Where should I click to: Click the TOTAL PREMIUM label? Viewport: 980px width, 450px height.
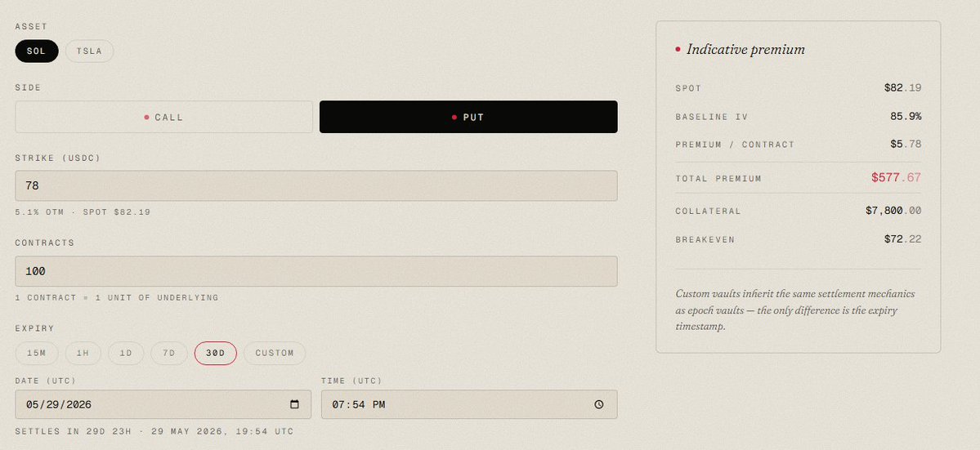coord(718,179)
